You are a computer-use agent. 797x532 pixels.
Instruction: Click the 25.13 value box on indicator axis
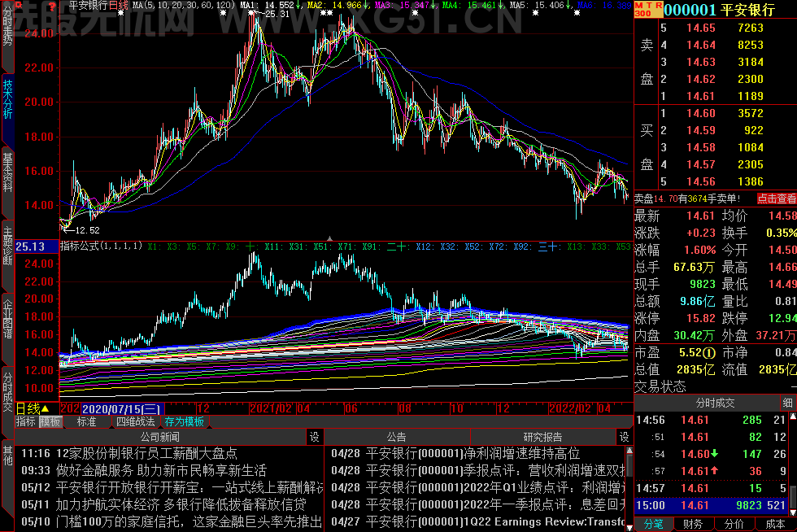[36, 246]
